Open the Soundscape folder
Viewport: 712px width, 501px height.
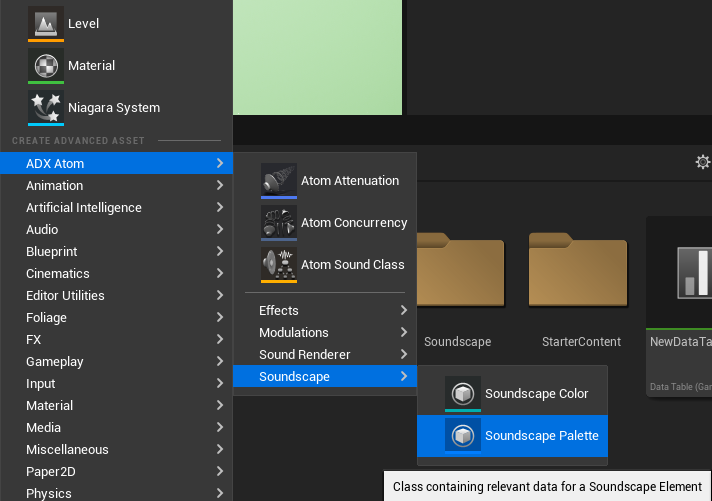(x=460, y=269)
